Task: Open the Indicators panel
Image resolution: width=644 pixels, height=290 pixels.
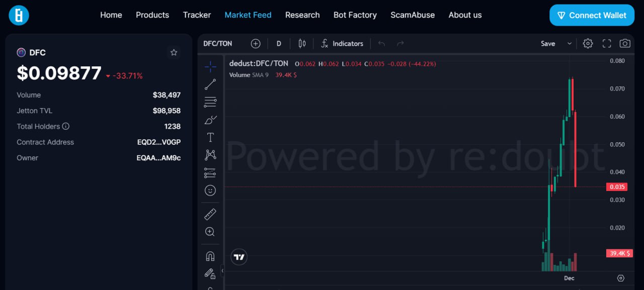Action: click(x=342, y=44)
